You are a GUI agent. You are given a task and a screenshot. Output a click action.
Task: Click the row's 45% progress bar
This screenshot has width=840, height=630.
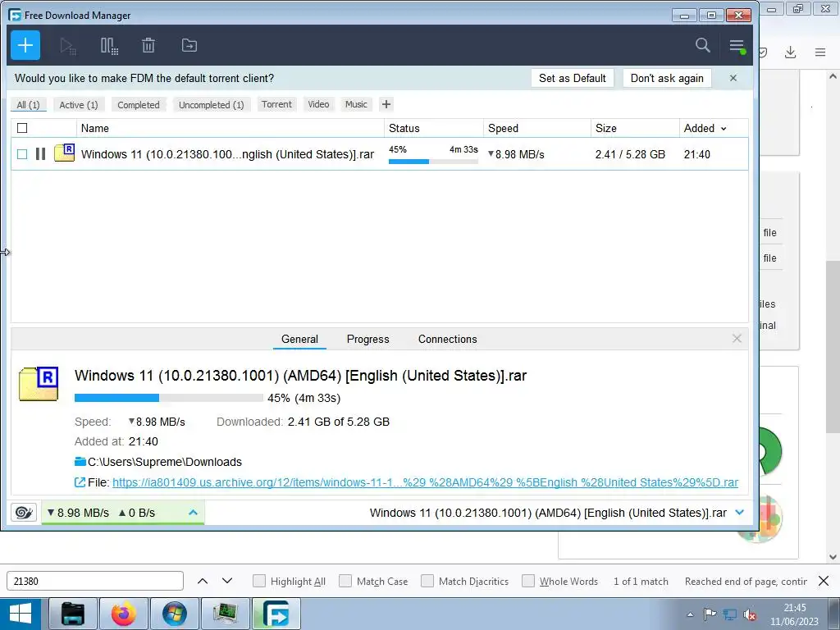tap(433, 162)
